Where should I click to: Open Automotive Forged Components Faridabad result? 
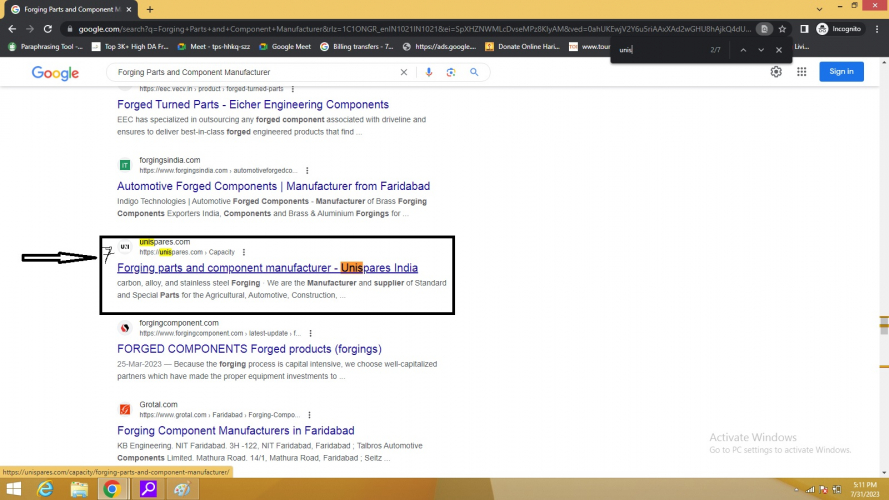(273, 186)
